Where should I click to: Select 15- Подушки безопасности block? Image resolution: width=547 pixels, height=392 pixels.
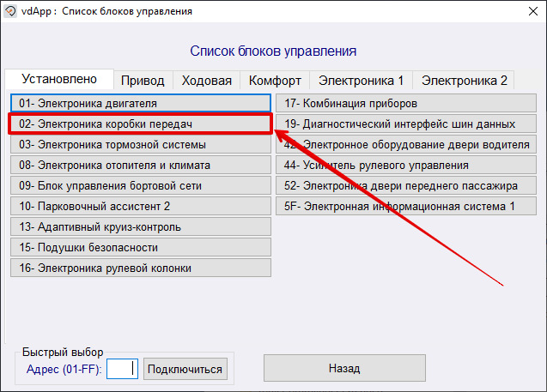click(x=141, y=247)
